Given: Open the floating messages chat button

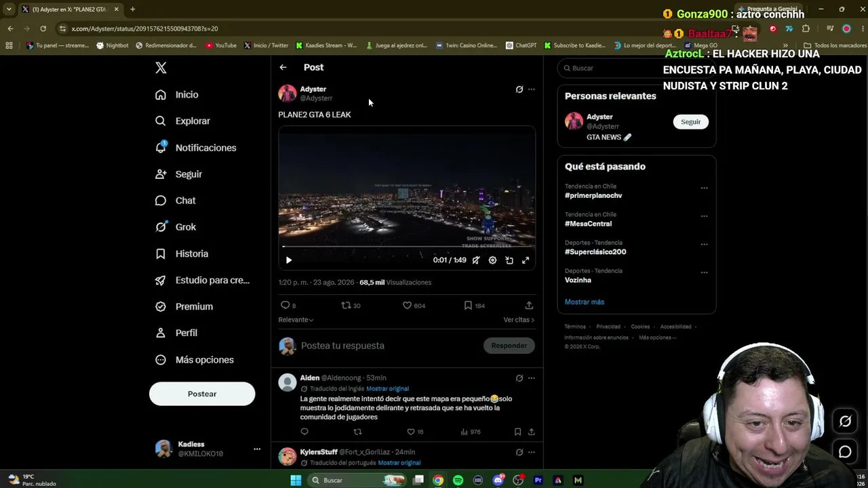Looking at the screenshot, I should (845, 451).
